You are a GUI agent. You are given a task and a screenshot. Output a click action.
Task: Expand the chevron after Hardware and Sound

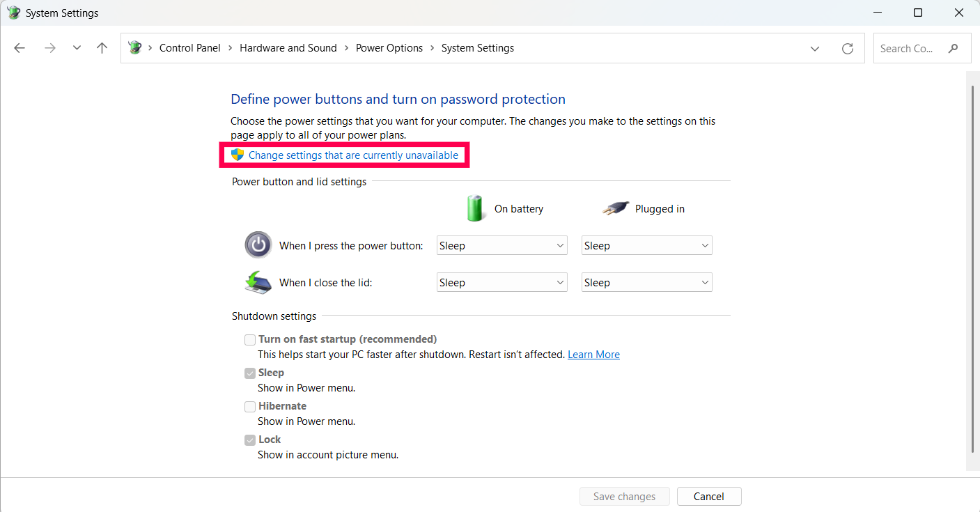pyautogui.click(x=346, y=48)
